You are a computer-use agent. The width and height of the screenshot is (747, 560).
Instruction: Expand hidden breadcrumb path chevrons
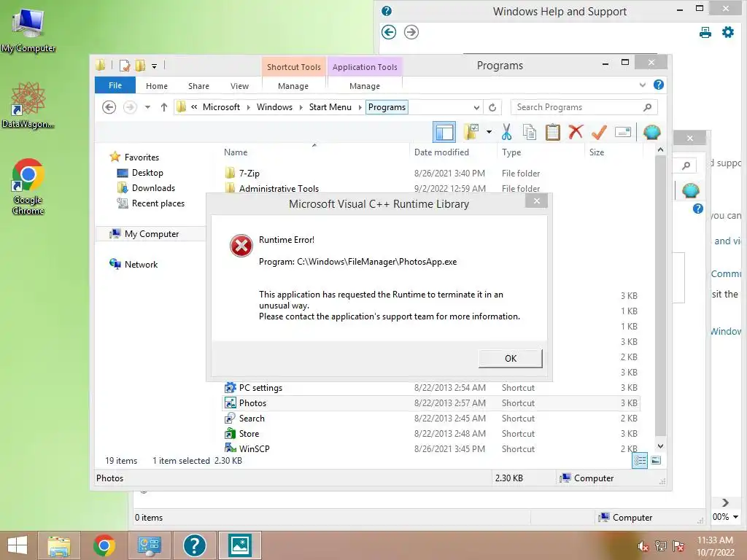(194, 107)
